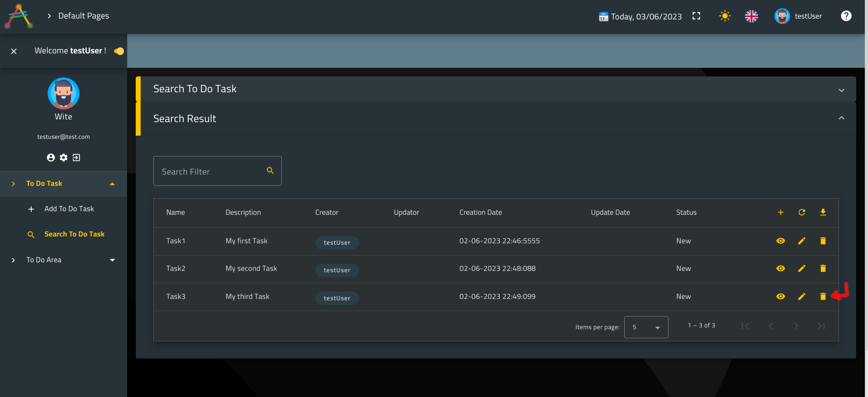Image resolution: width=868 pixels, height=397 pixels.
Task: Delete Task3 using trash icon
Action: (823, 297)
